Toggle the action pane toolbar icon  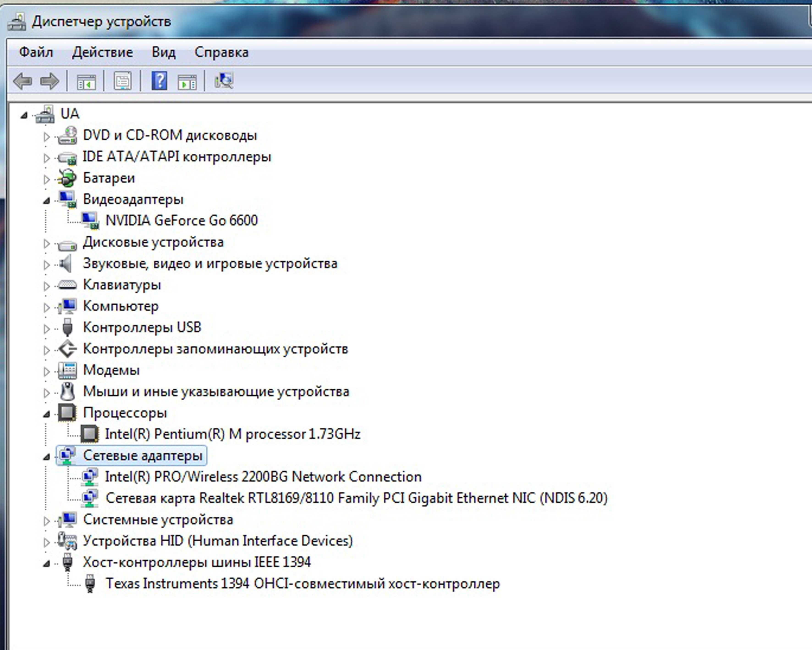coord(187,81)
